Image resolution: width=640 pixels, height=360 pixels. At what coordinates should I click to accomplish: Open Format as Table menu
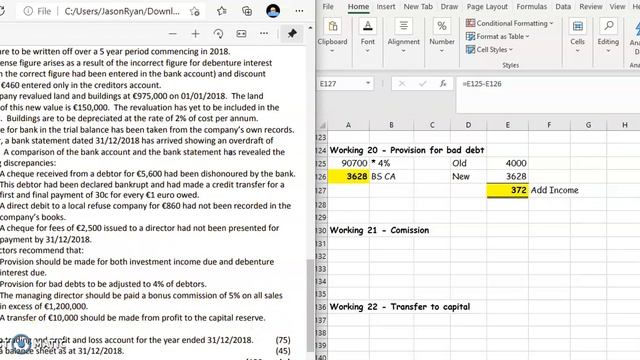498,36
